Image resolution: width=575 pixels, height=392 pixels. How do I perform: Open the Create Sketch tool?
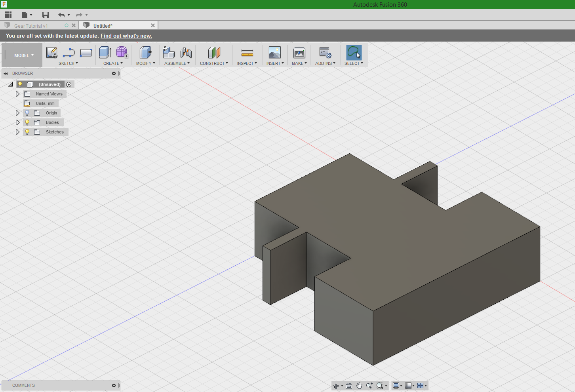pyautogui.click(x=51, y=53)
